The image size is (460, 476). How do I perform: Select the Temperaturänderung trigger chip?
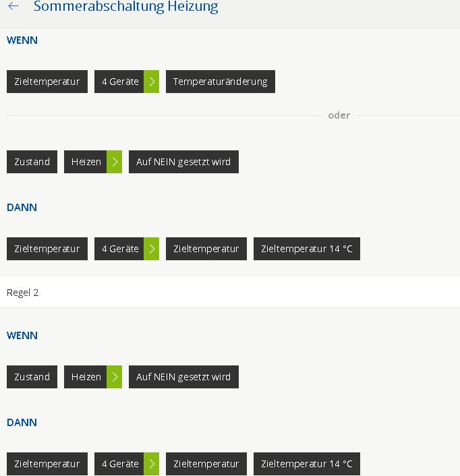[220, 82]
